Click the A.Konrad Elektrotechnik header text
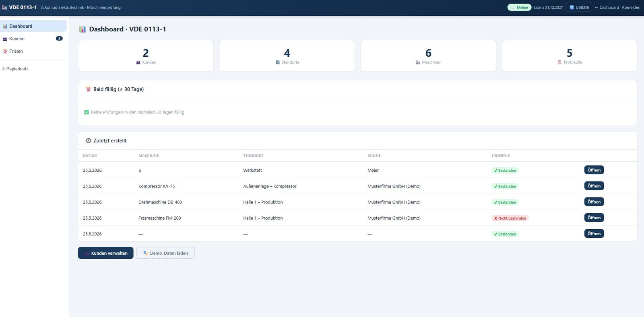644x317 pixels. pyautogui.click(x=62, y=7)
